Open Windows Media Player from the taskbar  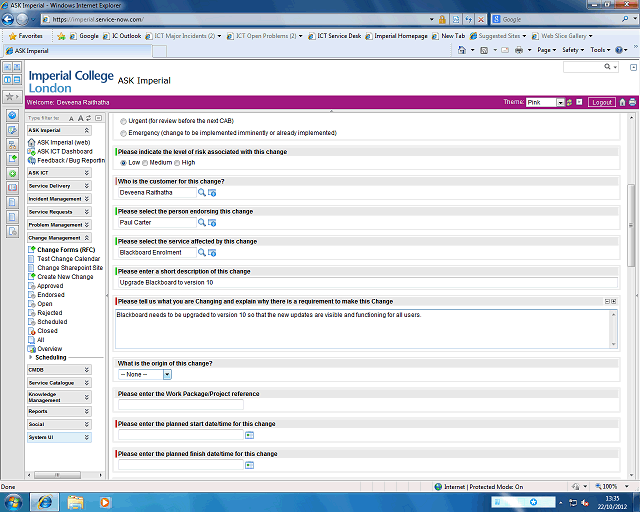pyautogui.click(x=107, y=500)
